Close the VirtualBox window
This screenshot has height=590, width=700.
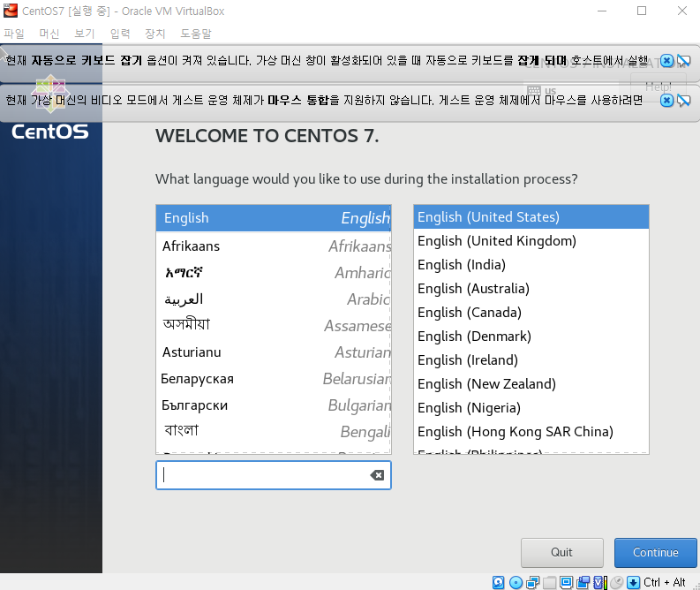(x=681, y=11)
